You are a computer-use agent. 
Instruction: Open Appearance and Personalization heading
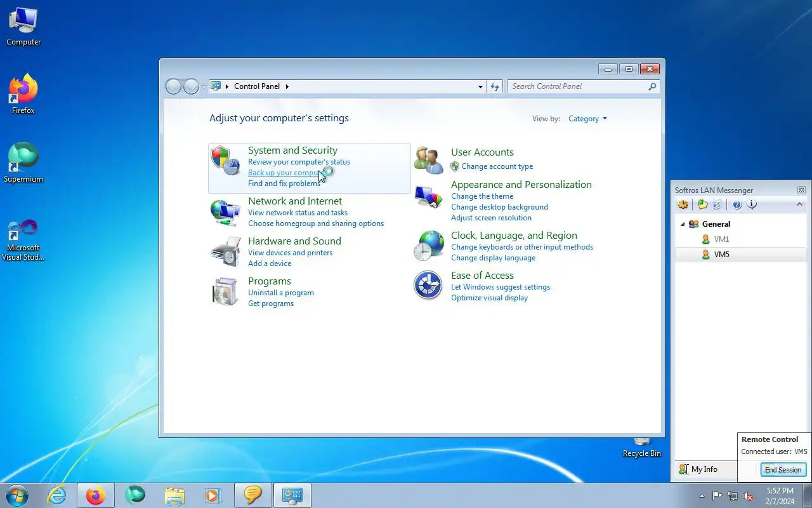click(x=521, y=185)
